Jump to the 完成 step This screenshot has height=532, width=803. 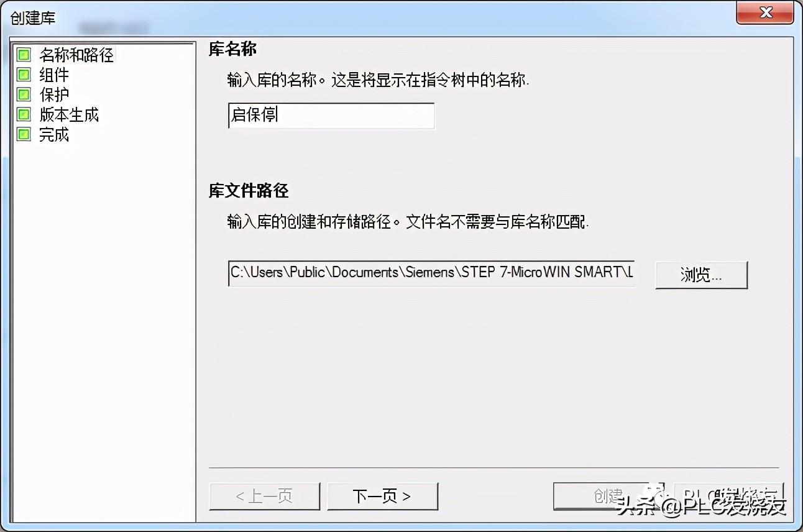pyautogui.click(x=54, y=135)
